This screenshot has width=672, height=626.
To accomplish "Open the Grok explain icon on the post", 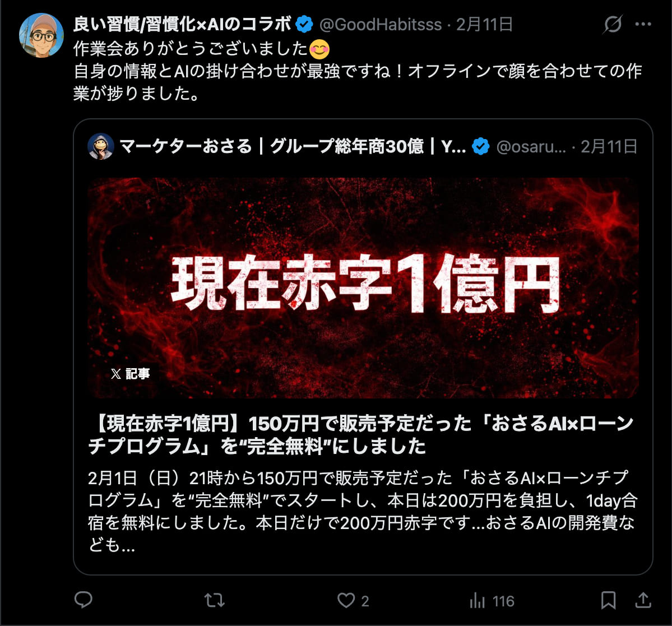I will coord(613,24).
